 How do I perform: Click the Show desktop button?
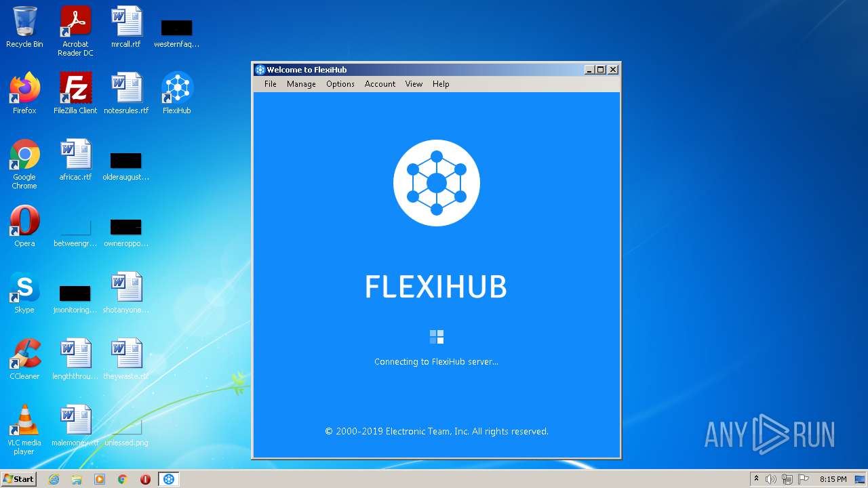(861, 479)
